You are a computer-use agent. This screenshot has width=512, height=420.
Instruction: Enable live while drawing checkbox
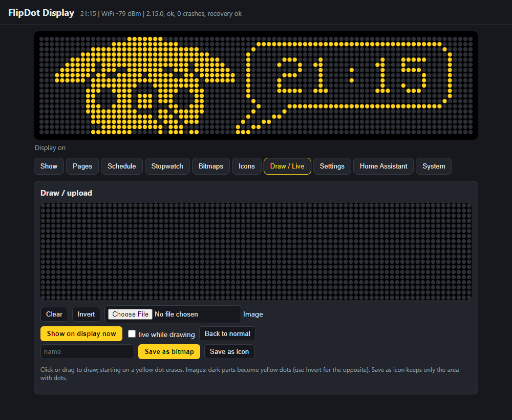[132, 334]
